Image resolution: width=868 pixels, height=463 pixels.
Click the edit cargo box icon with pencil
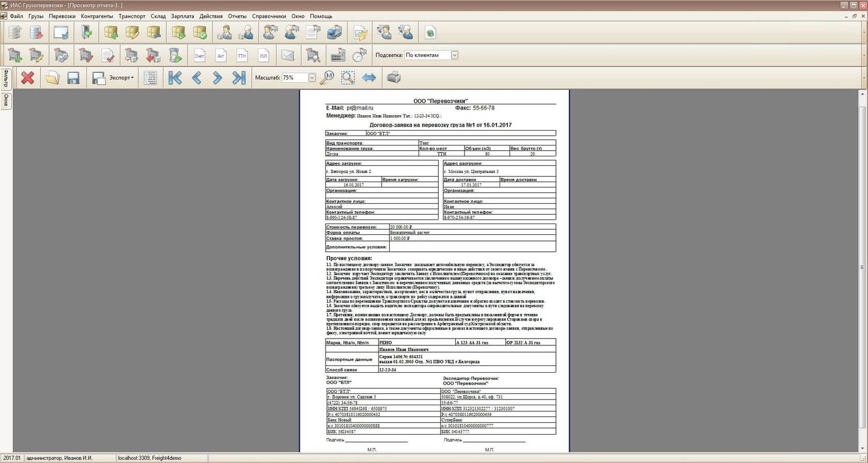pos(132,33)
